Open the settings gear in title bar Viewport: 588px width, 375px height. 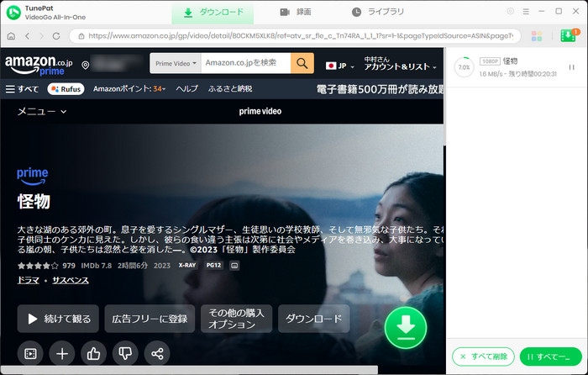tap(511, 11)
